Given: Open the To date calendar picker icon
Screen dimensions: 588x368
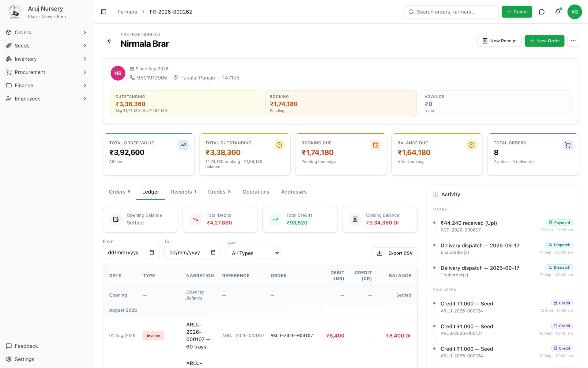Looking at the screenshot, I should point(213,252).
